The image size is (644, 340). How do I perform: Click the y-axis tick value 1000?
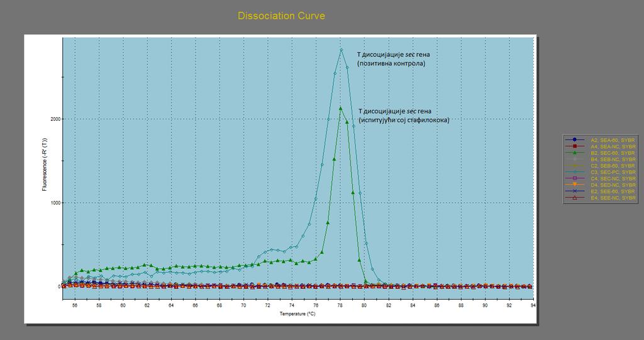[55, 203]
